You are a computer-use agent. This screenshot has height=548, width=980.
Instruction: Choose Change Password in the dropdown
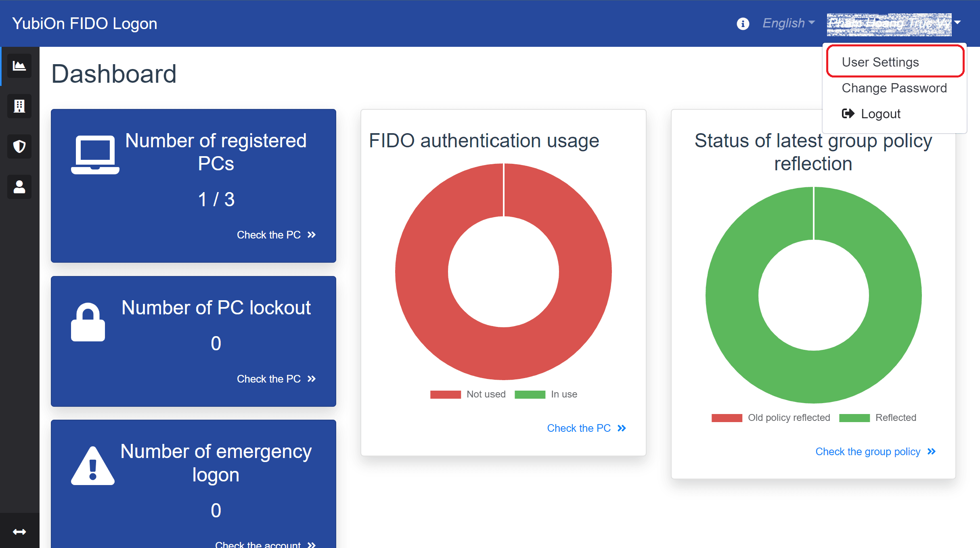(x=894, y=88)
